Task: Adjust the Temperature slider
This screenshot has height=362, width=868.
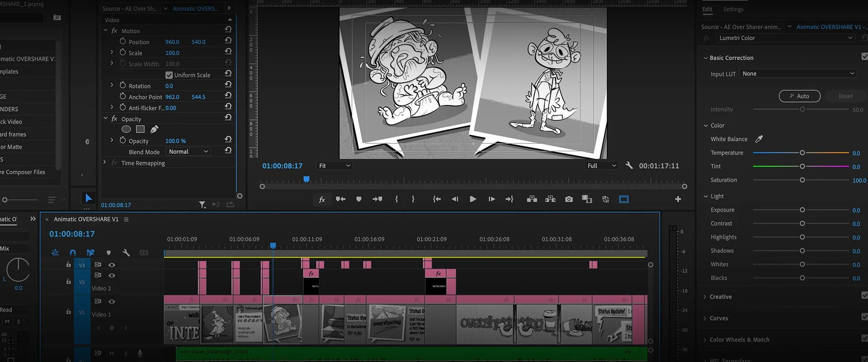Action: click(x=802, y=153)
